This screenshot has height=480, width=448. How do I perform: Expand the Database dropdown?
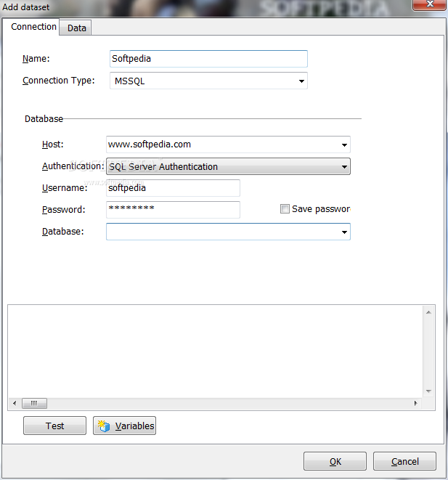(x=344, y=232)
